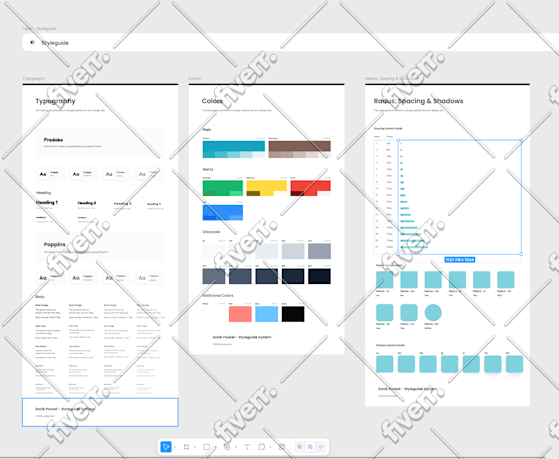Select the Comment tool
The image size is (559, 459).
(262, 447)
